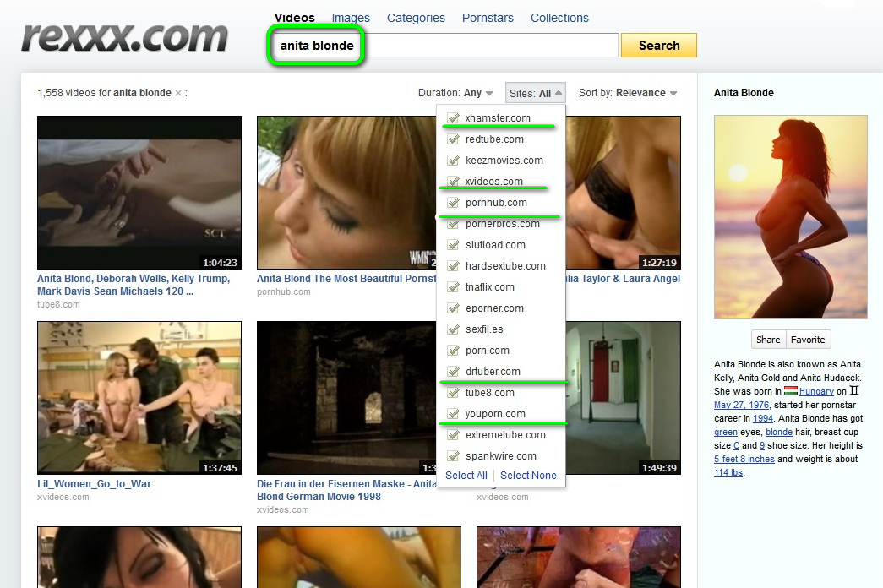Click the Share button
This screenshot has height=588, width=883.
tap(768, 340)
